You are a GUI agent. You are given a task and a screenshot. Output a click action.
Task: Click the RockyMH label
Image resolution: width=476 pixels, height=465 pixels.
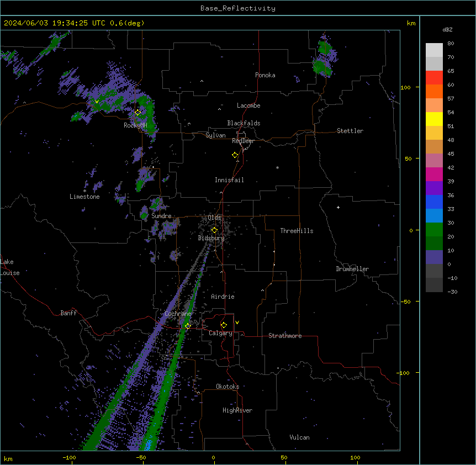135,125
